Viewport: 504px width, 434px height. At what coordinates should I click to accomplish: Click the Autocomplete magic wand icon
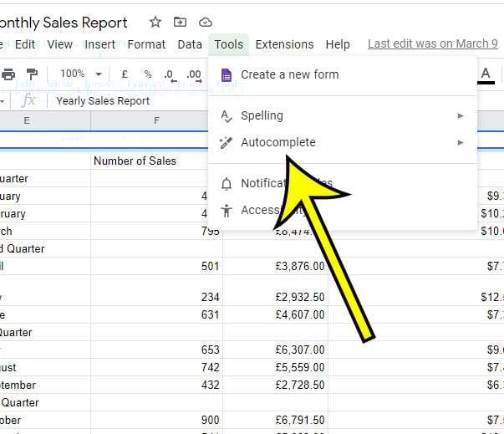[x=226, y=143]
